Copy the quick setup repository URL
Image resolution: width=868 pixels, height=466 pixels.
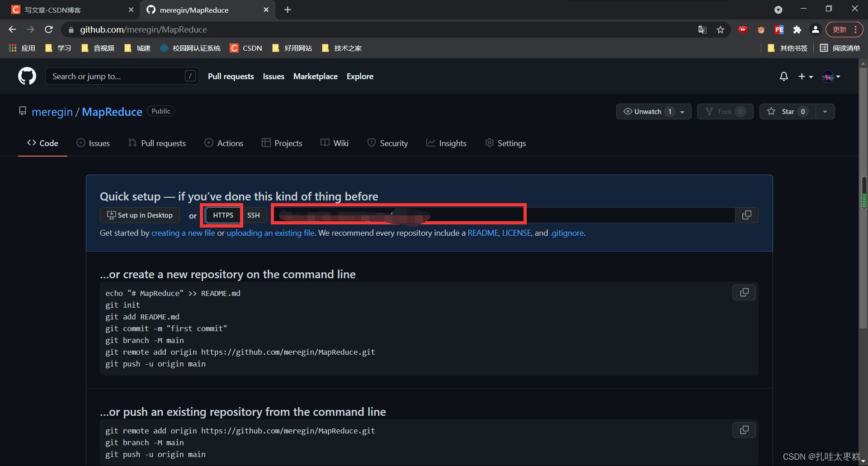[747, 215]
